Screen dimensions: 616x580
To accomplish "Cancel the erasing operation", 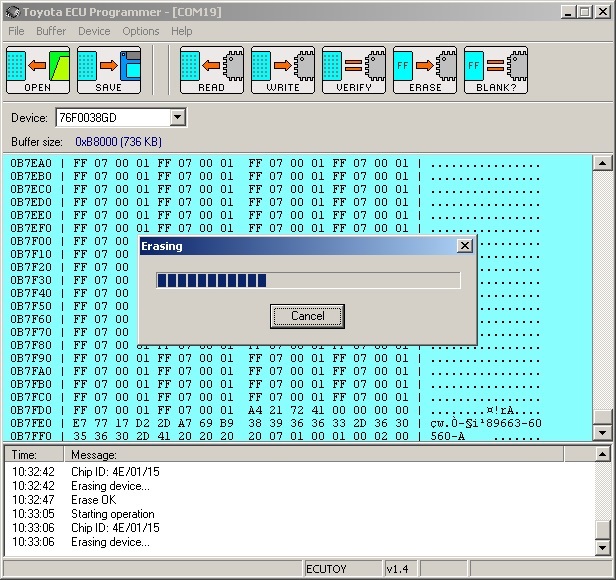I will [x=307, y=316].
